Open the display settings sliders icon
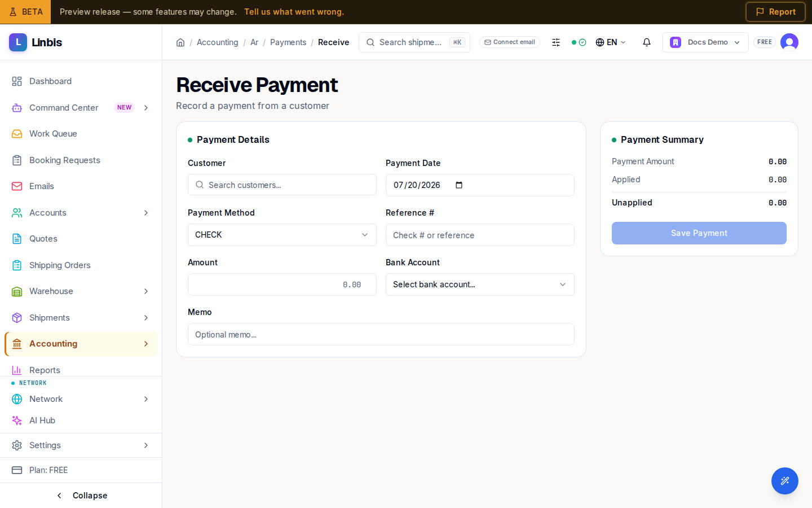This screenshot has height=508, width=812. 556,42
